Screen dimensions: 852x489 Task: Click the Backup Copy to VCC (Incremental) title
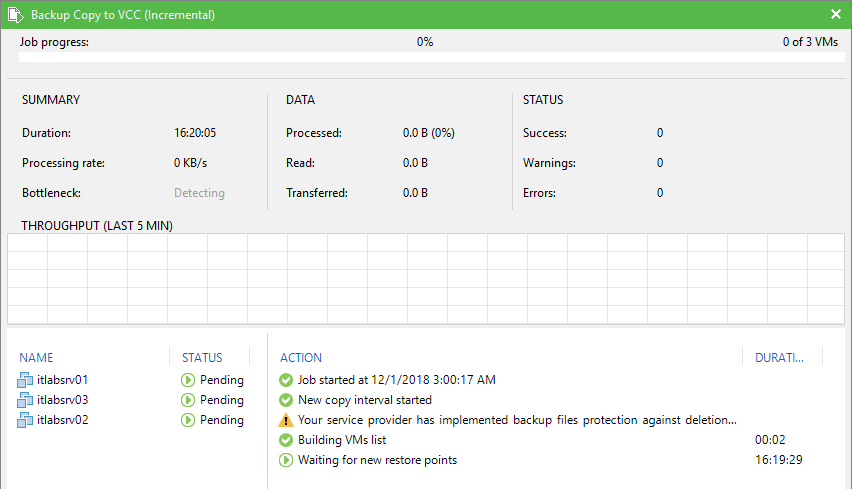(x=123, y=15)
